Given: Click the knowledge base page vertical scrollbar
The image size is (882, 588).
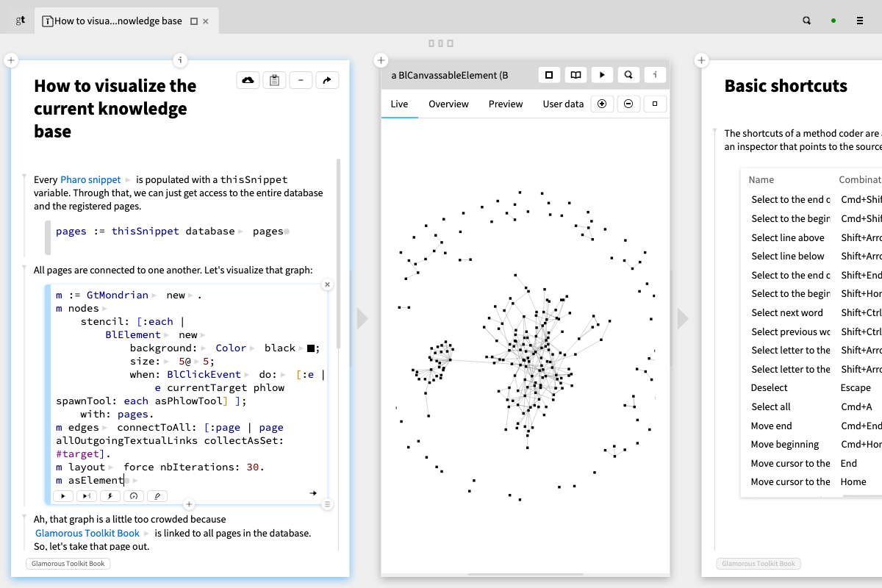Looking at the screenshot, I should 338,254.
